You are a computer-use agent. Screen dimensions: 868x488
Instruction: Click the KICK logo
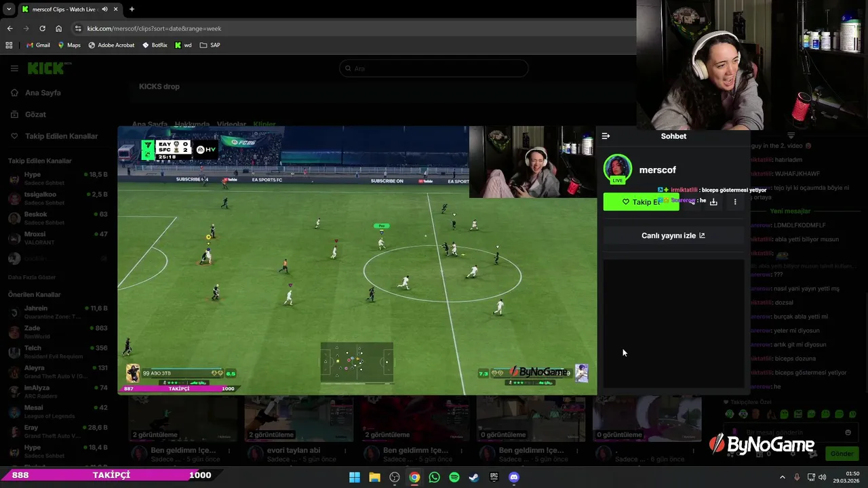pos(49,68)
